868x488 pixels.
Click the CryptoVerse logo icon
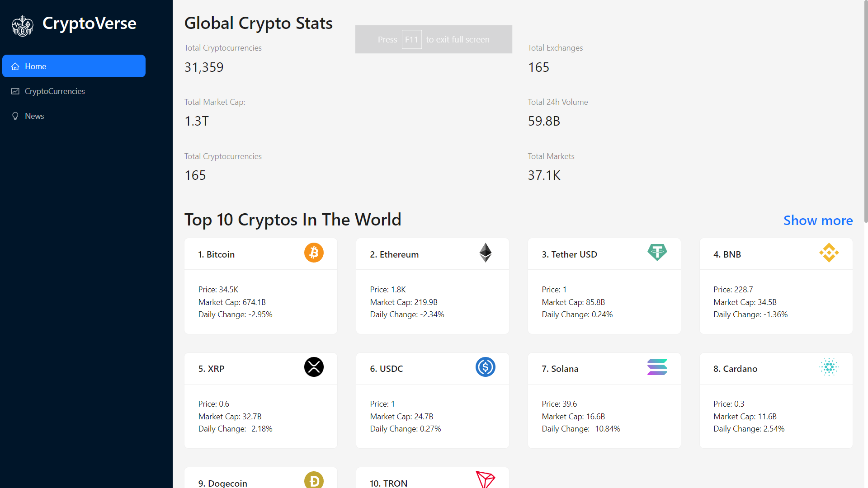click(22, 26)
